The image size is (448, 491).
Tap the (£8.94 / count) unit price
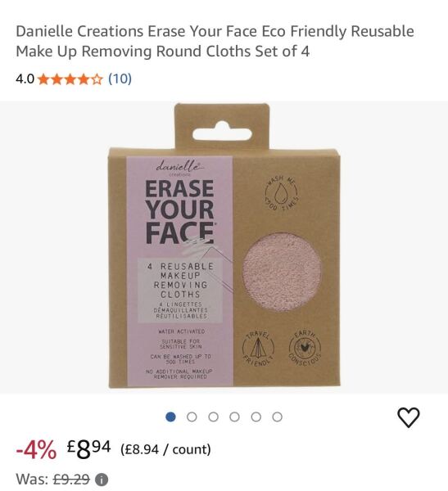(165, 449)
